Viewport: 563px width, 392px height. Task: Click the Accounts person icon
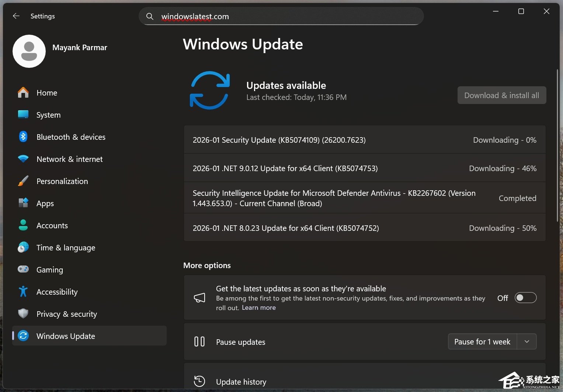click(23, 225)
